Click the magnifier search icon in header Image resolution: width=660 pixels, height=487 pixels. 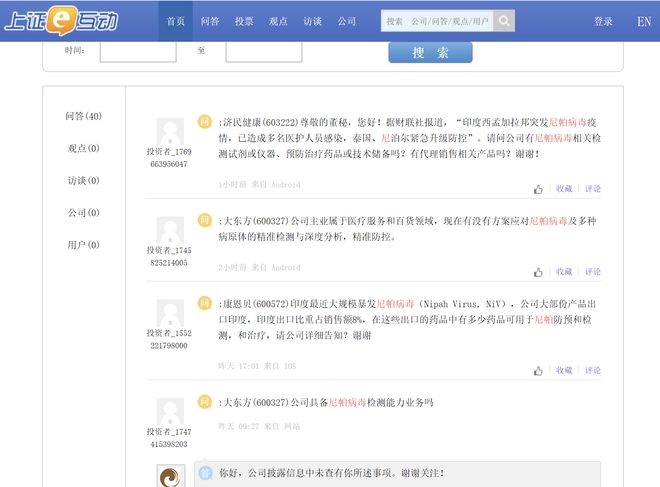tap(504, 21)
